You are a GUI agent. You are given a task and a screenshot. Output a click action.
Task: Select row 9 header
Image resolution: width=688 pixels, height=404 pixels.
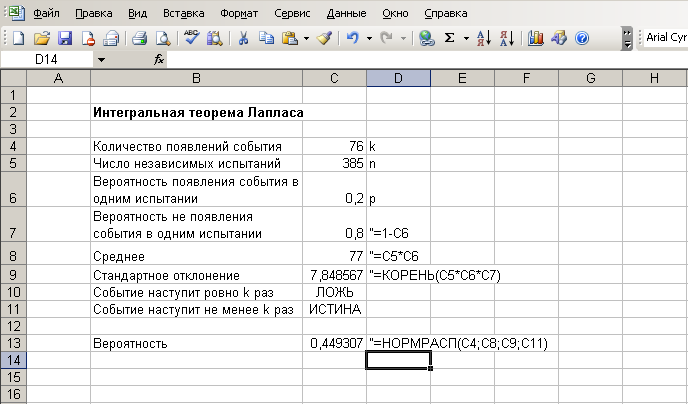tap(13, 275)
